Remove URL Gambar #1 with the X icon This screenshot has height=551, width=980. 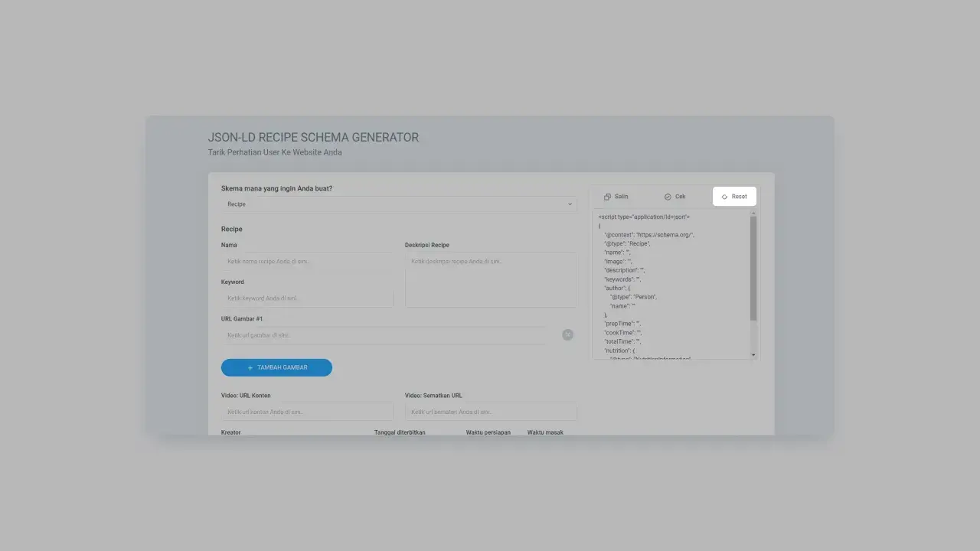pyautogui.click(x=567, y=334)
